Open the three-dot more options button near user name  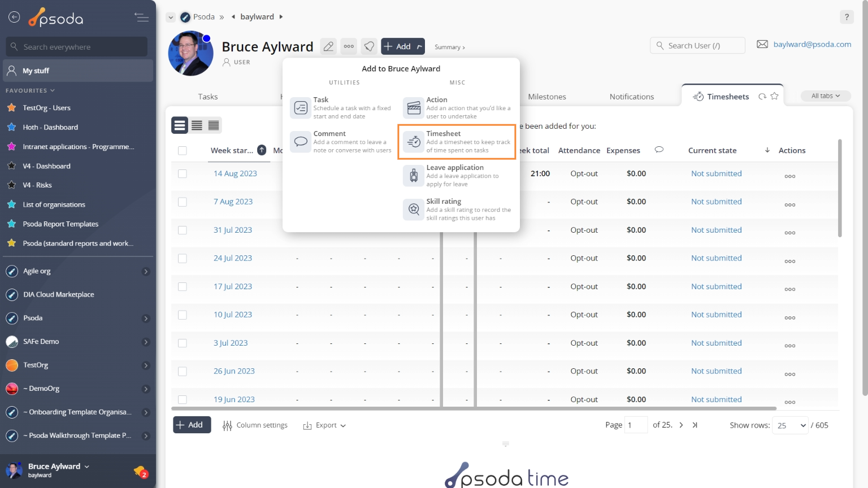pos(349,46)
